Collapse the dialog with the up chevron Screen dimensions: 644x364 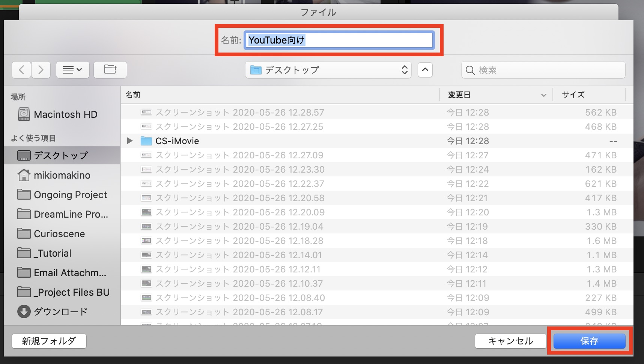point(425,70)
